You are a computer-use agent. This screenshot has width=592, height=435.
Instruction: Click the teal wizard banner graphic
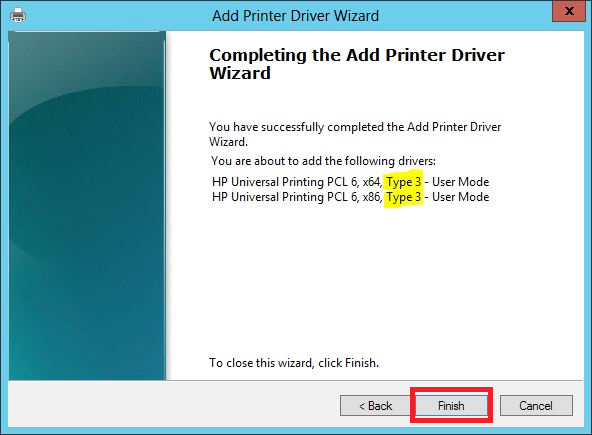click(x=87, y=205)
